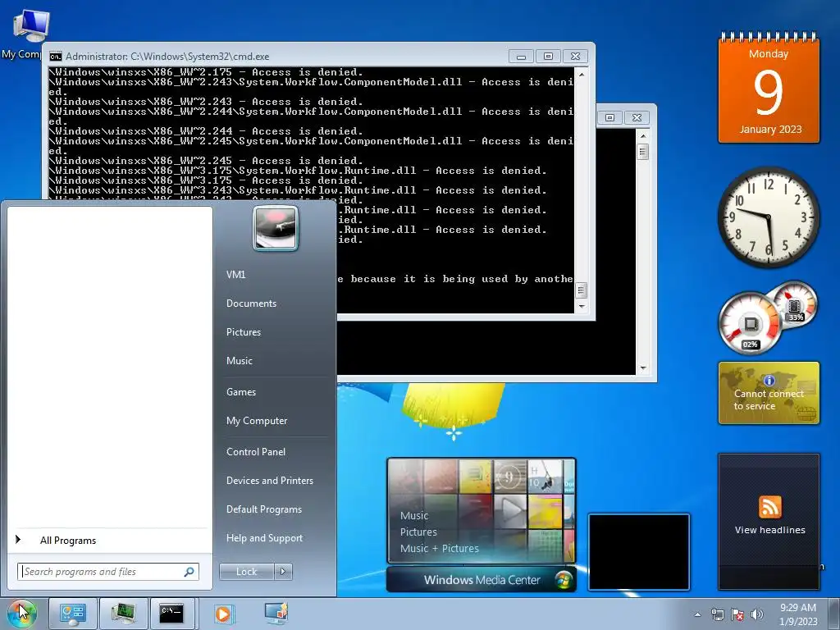
Task: Open Help and Support
Action: click(x=264, y=538)
